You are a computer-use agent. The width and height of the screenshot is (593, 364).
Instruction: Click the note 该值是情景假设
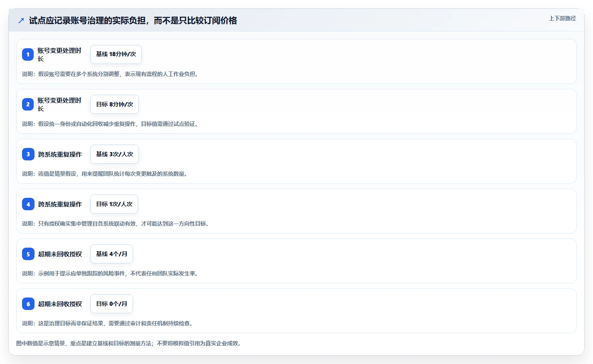click(x=105, y=174)
